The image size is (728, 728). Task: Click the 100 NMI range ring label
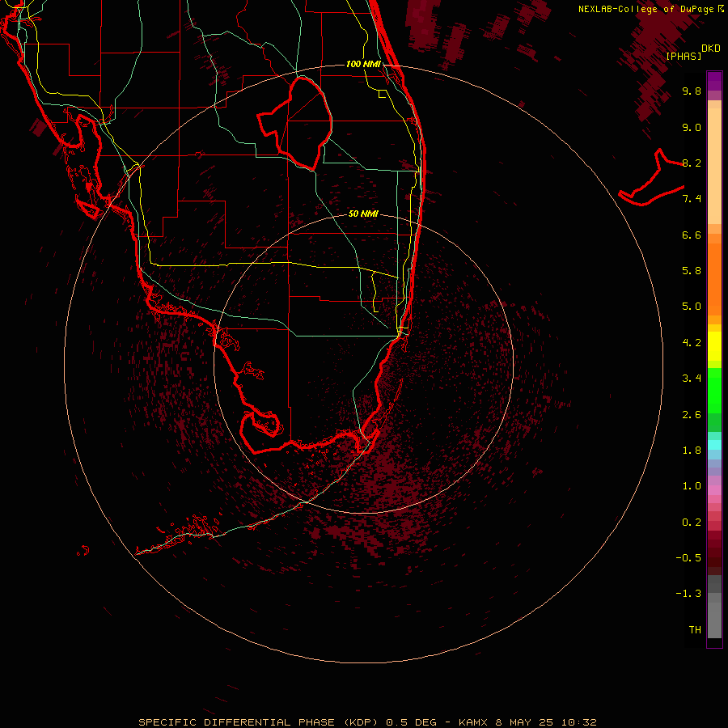pos(363,64)
